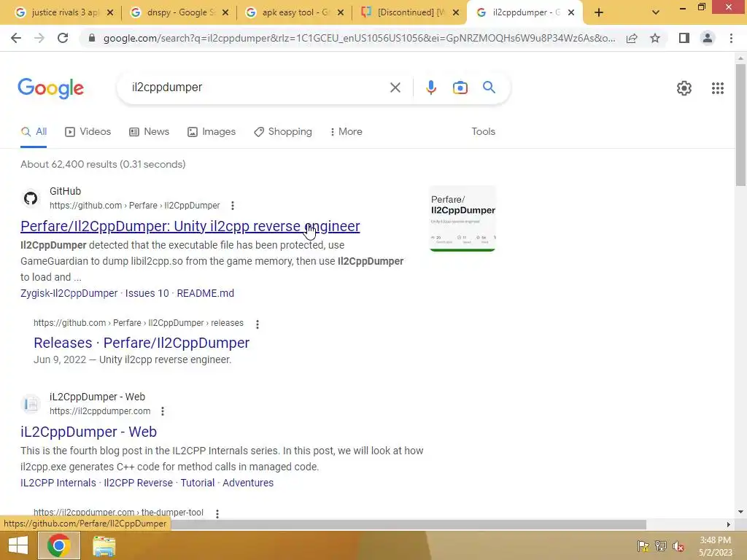Open the tab search dropdown arrow
Image resolution: width=747 pixels, height=560 pixels.
click(x=656, y=12)
